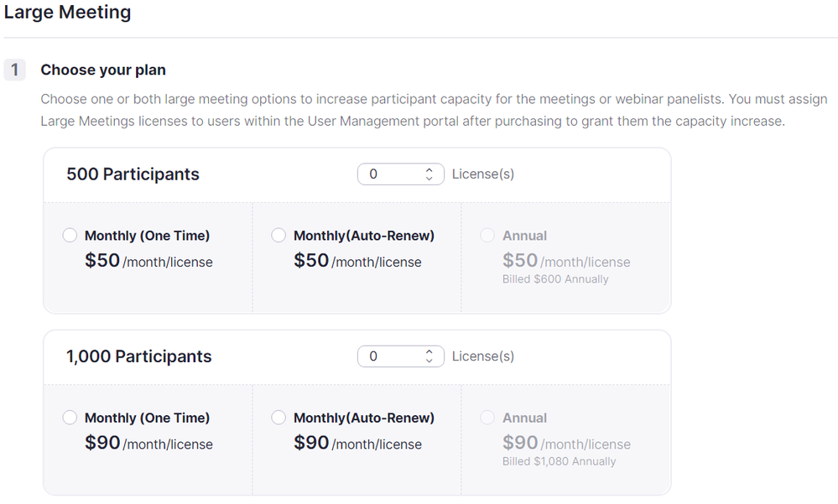Click the 500 Participants plan title
The height and width of the screenshot is (504, 838).
133,174
